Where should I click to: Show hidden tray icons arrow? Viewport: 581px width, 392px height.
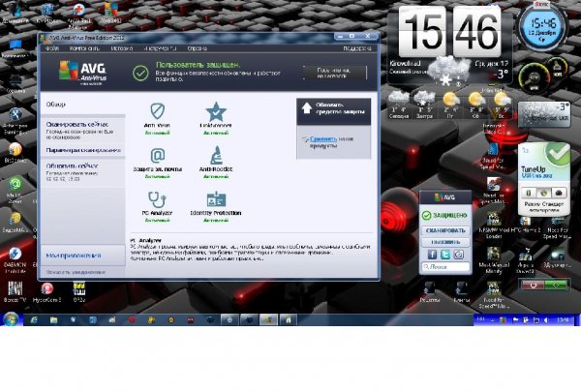tap(493, 319)
